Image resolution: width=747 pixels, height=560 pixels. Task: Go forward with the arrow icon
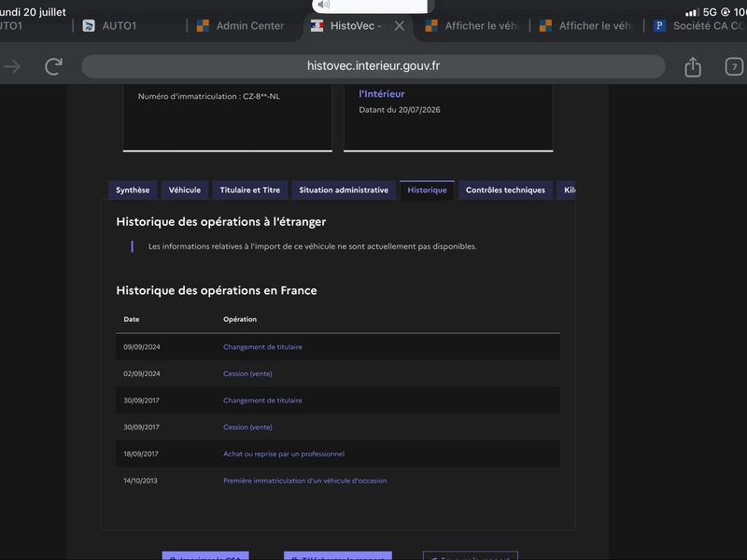coord(12,66)
